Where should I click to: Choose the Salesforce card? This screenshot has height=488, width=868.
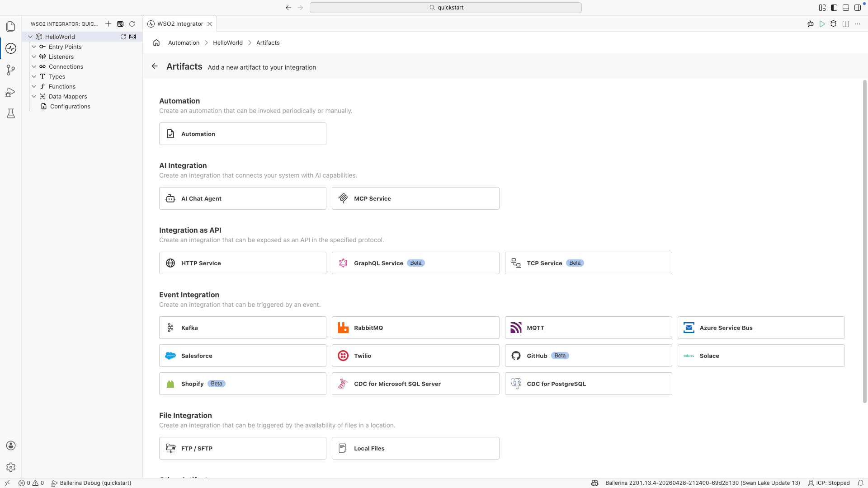(243, 356)
